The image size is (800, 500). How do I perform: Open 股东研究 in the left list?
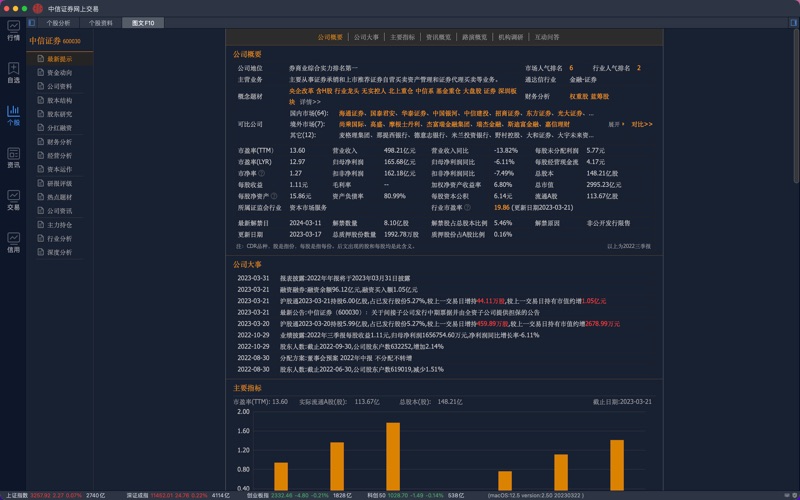pyautogui.click(x=59, y=114)
